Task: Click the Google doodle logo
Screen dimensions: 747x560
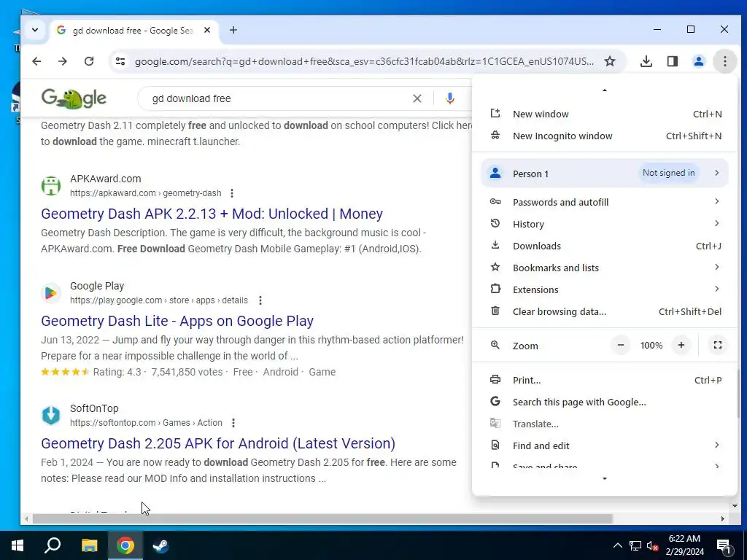Action: [74, 98]
